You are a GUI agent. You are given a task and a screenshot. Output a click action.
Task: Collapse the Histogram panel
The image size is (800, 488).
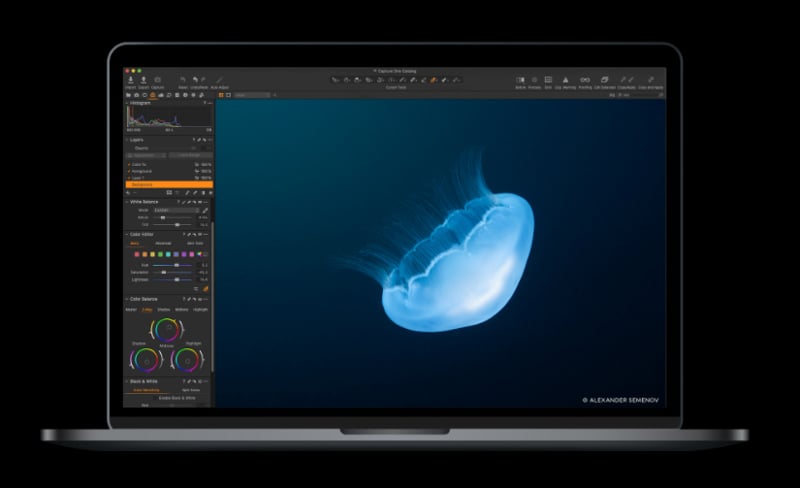tap(127, 103)
